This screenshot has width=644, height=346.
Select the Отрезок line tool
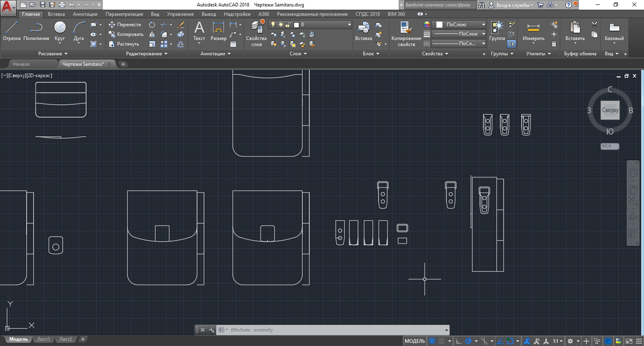(x=12, y=31)
